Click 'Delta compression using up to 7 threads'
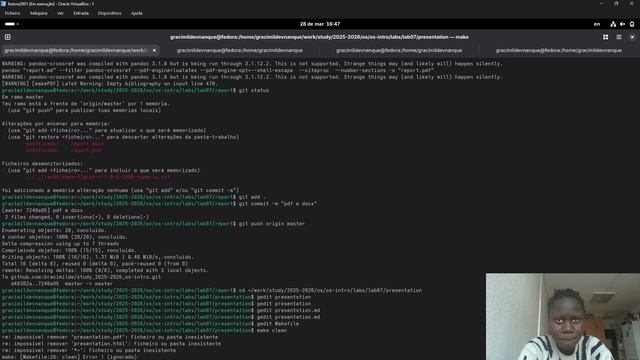This screenshot has height=360, width=640. [x=60, y=244]
